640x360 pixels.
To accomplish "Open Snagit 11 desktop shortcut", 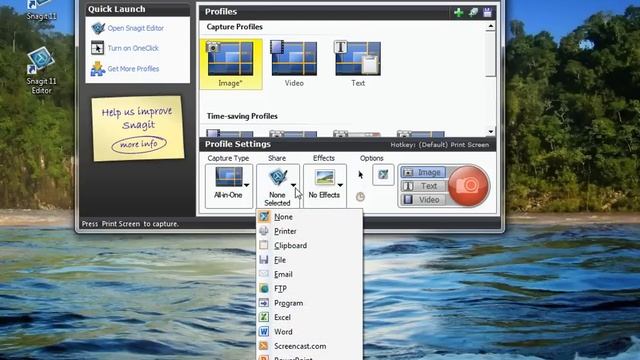I will 41,10.
